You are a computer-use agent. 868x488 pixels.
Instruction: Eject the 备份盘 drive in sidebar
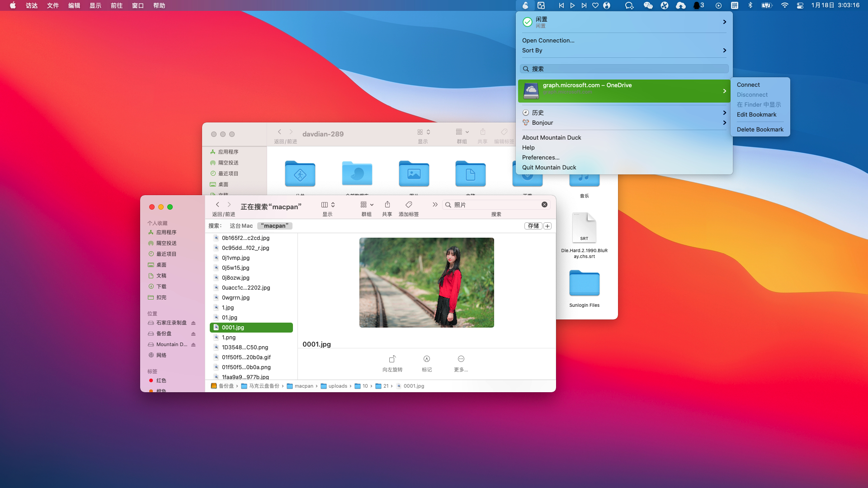point(193,334)
